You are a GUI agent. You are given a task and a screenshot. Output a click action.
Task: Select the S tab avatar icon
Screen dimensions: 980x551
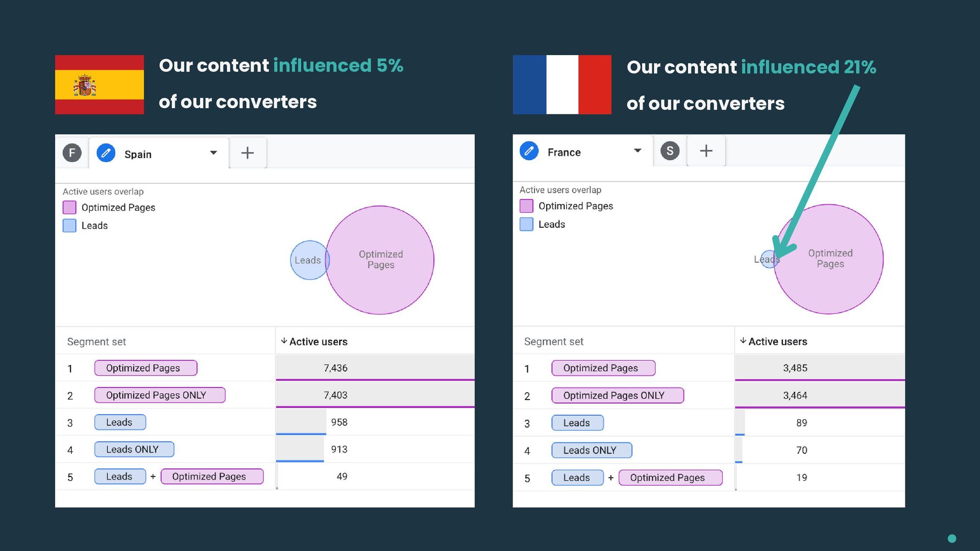[x=670, y=151]
